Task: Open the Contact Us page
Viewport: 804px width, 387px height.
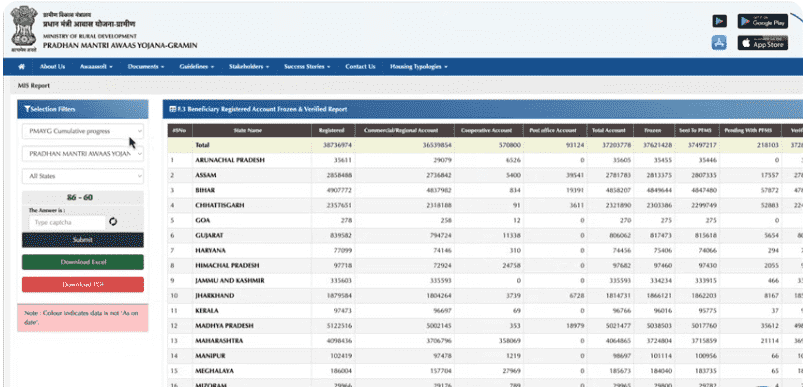Action: coord(360,67)
